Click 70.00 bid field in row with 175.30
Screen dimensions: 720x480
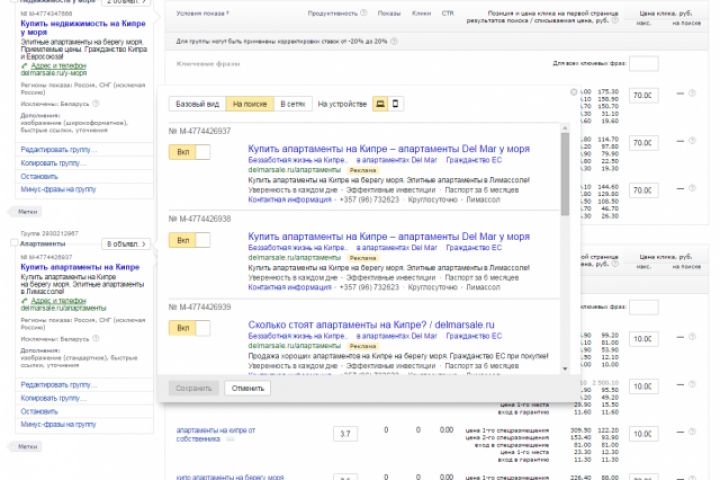[x=644, y=95]
